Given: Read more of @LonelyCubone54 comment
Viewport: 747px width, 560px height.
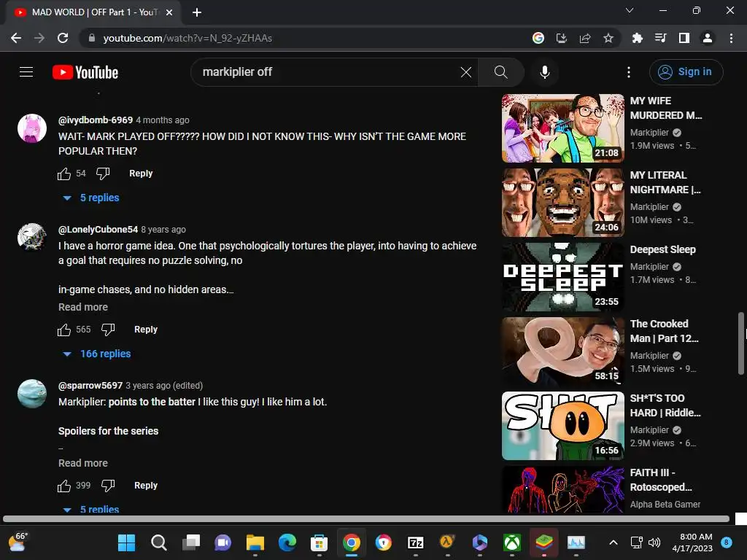Looking at the screenshot, I should coord(83,307).
